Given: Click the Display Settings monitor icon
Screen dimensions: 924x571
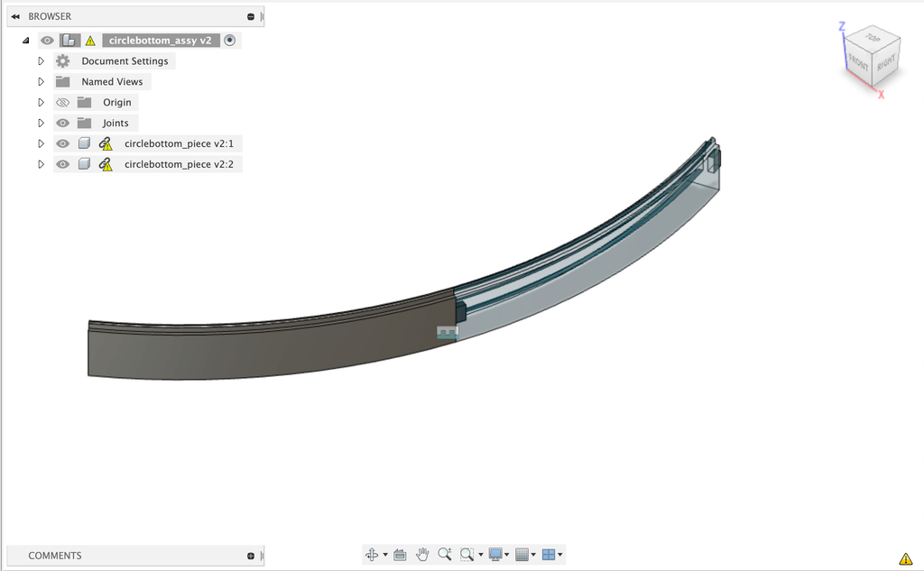Looking at the screenshot, I should pos(495,555).
